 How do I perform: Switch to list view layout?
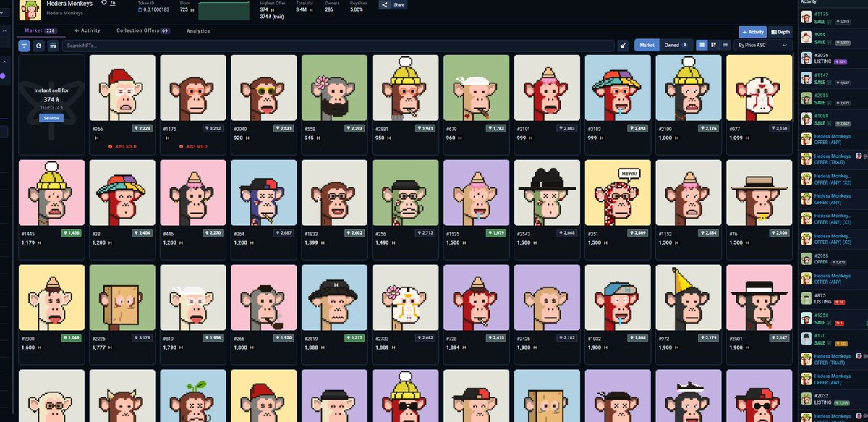[x=726, y=45]
